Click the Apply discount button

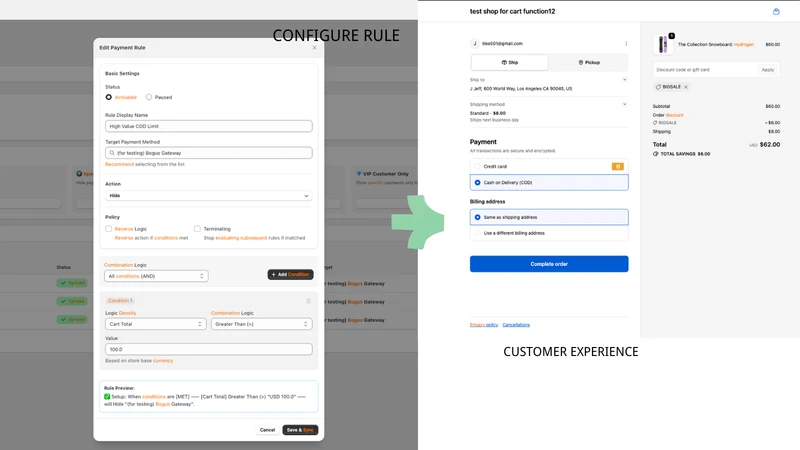tap(768, 70)
